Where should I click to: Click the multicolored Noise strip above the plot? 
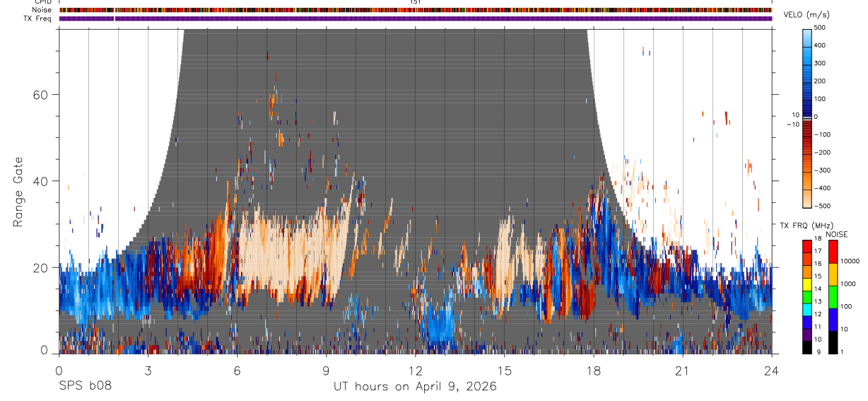(x=415, y=10)
